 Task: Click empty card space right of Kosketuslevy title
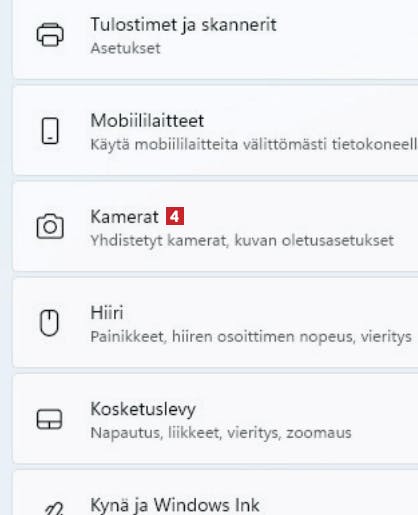pyautogui.click(x=300, y=409)
